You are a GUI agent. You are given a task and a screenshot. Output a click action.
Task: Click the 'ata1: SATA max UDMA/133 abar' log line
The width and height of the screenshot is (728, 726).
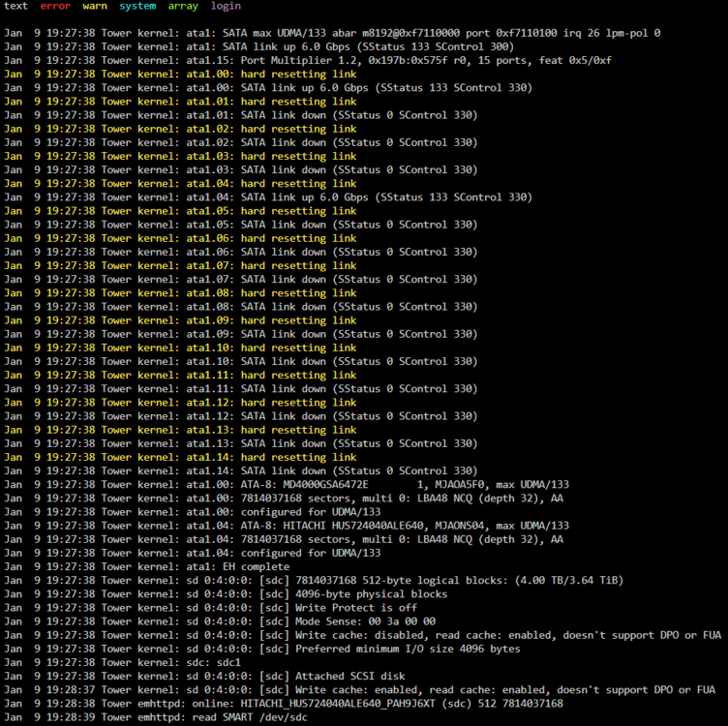click(x=332, y=33)
